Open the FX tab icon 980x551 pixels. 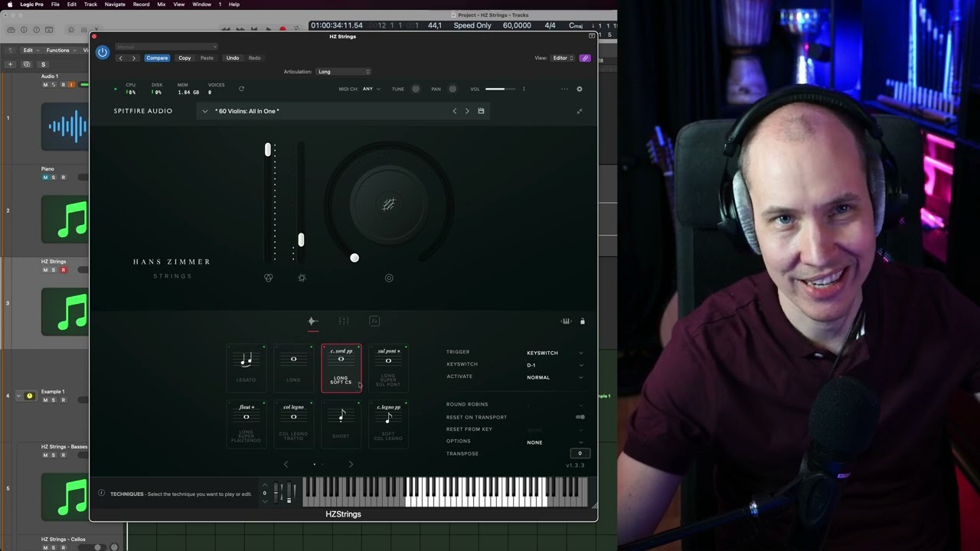pyautogui.click(x=374, y=321)
